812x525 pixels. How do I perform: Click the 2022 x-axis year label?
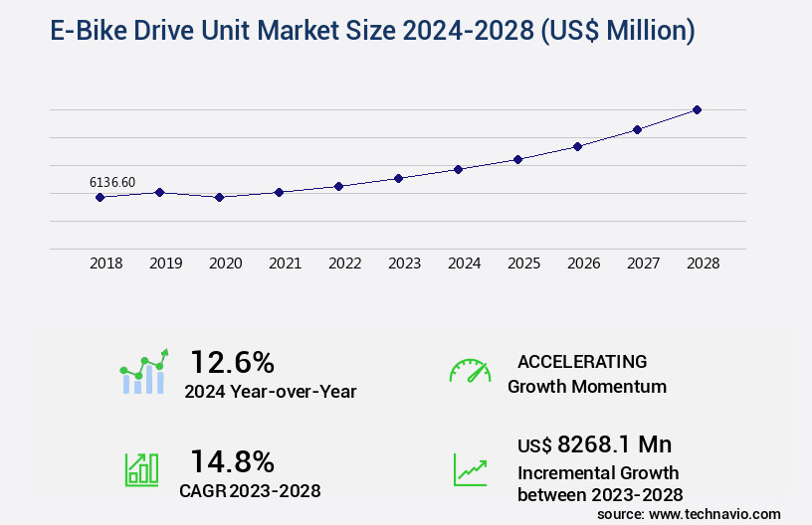pyautogui.click(x=344, y=263)
